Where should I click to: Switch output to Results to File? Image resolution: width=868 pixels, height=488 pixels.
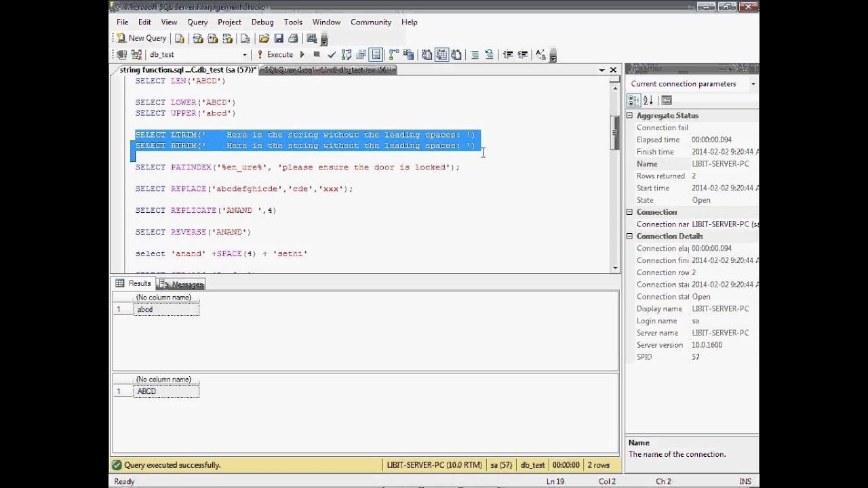(x=456, y=55)
